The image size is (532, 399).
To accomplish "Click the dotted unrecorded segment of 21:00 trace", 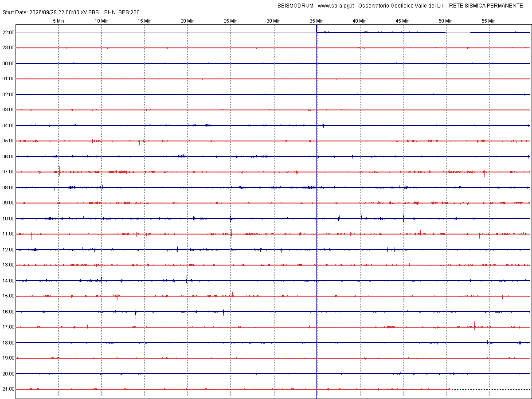I will pyautogui.click(x=490, y=389).
